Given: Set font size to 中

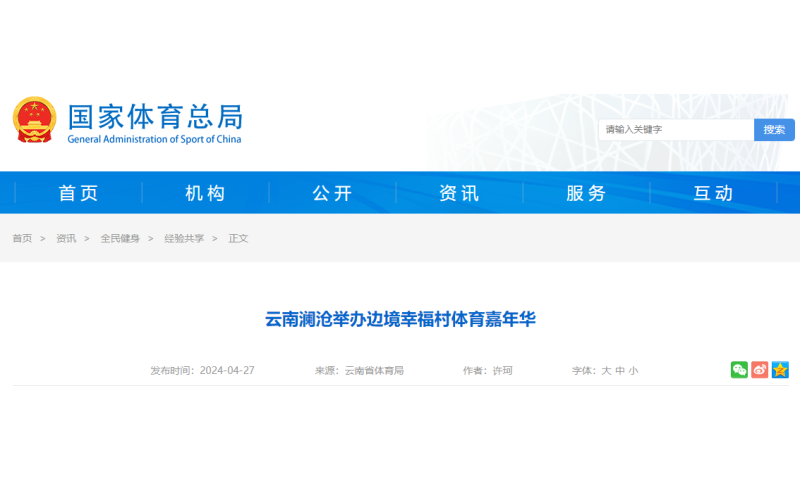Looking at the screenshot, I should coord(620,370).
